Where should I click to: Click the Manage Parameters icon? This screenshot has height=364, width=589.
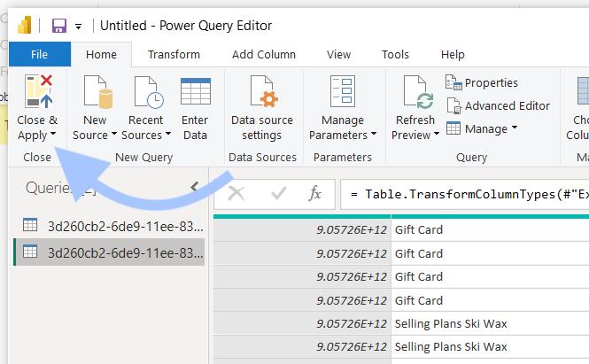pyautogui.click(x=343, y=91)
